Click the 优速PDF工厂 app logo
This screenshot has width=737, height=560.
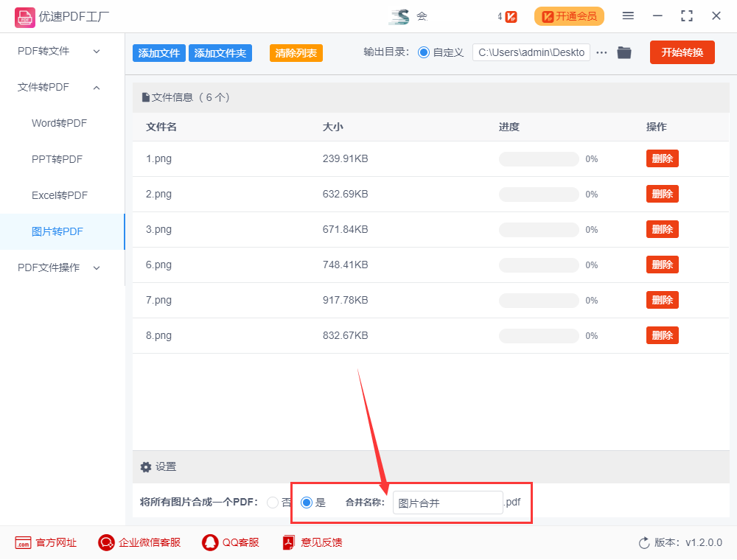tap(24, 15)
